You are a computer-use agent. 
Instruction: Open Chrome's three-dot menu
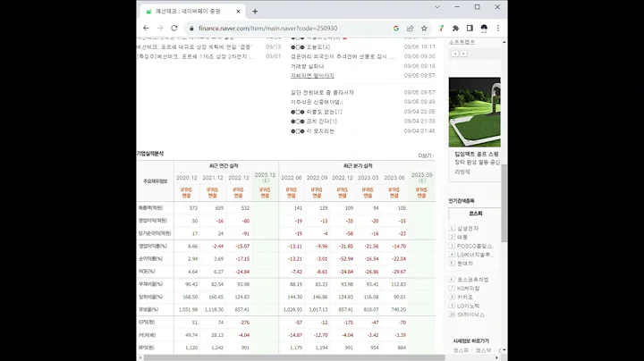coord(498,29)
